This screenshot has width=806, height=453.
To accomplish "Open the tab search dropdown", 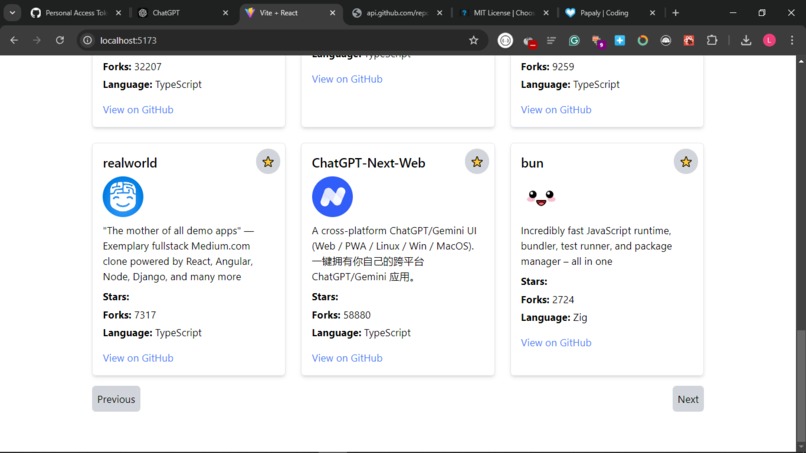I will click(x=12, y=13).
